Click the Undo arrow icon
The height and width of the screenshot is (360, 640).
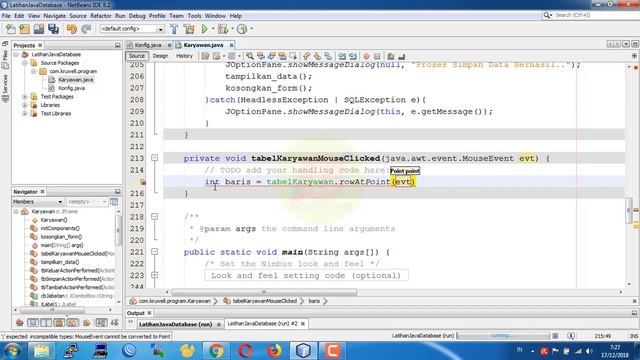pos(72,29)
